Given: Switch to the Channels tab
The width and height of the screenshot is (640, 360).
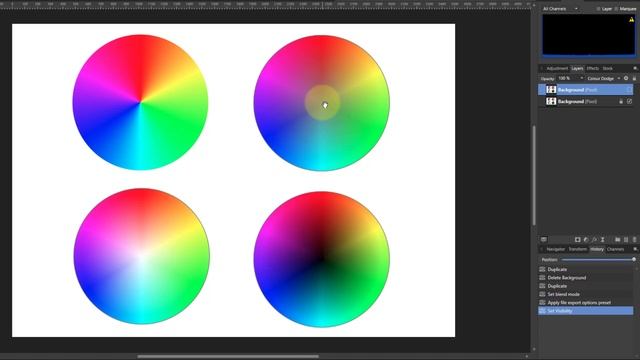Looking at the screenshot, I should [x=616, y=249].
